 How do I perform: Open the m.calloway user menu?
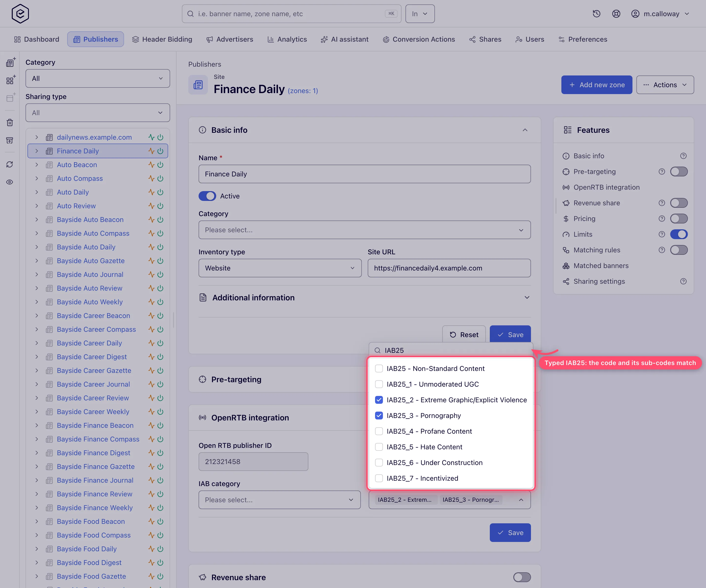(x=660, y=14)
